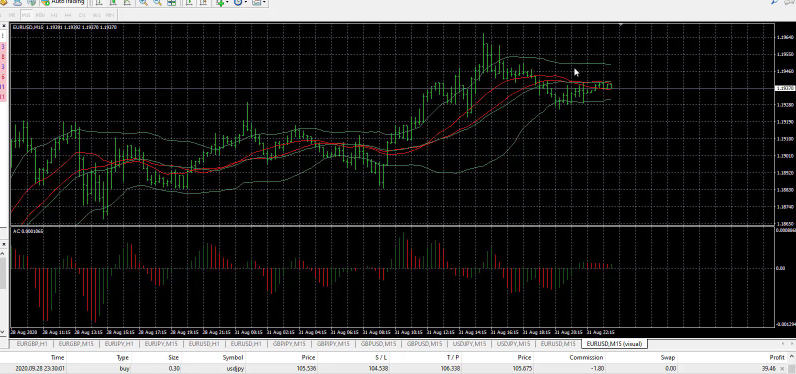Select the H4 timeframe button

coord(68,15)
